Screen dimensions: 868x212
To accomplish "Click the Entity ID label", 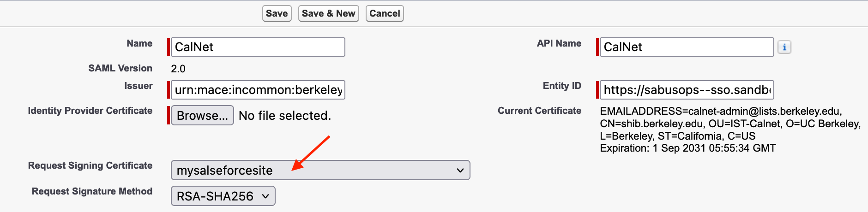I will 562,86.
